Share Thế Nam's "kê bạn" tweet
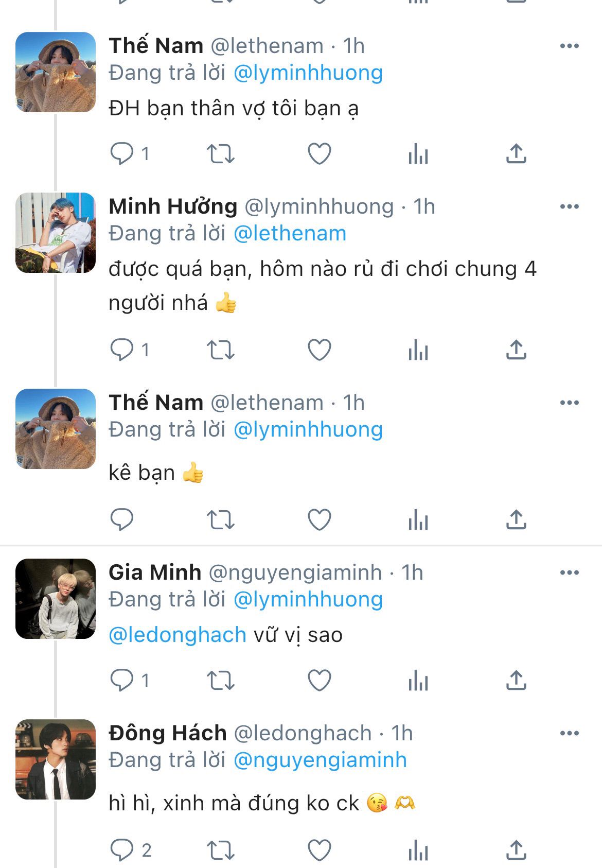Viewport: 602px width, 868px height. pos(516,520)
